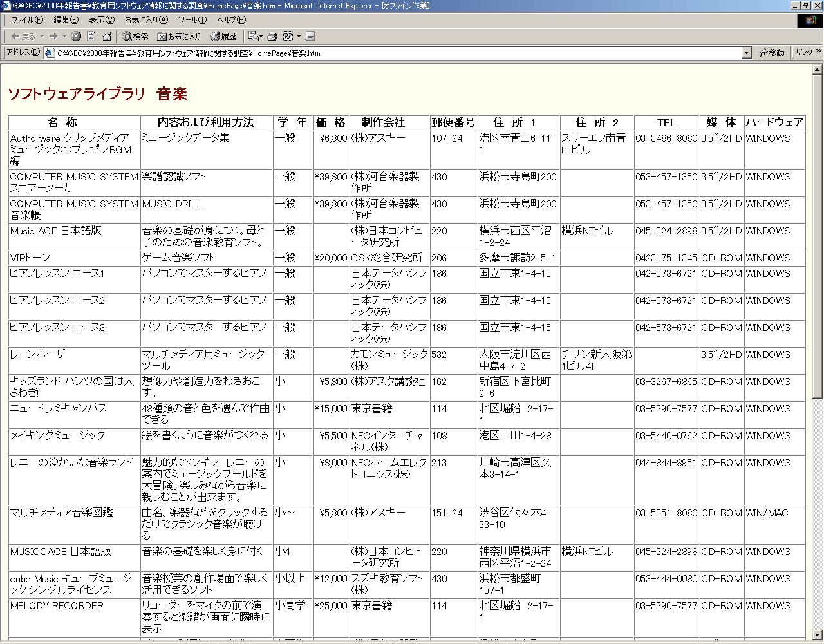Go to Home page icon
824x644 pixels.
pyautogui.click(x=107, y=36)
